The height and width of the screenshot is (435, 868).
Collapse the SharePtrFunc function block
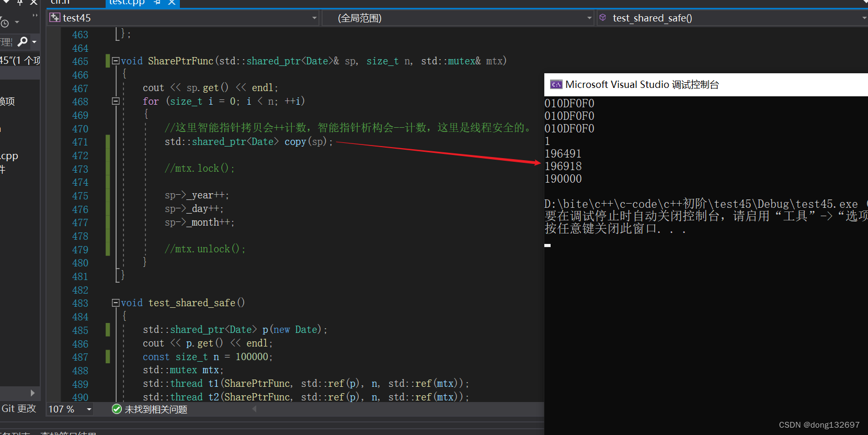click(116, 61)
